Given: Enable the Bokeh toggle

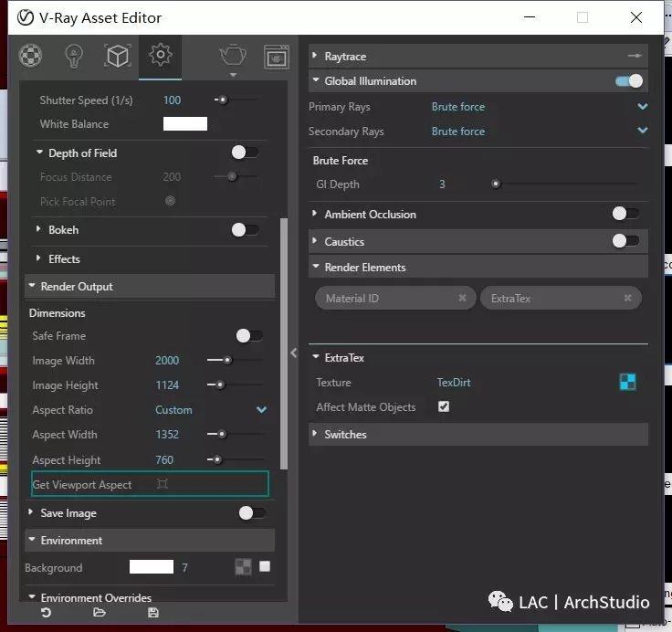Looking at the screenshot, I should coord(245,230).
